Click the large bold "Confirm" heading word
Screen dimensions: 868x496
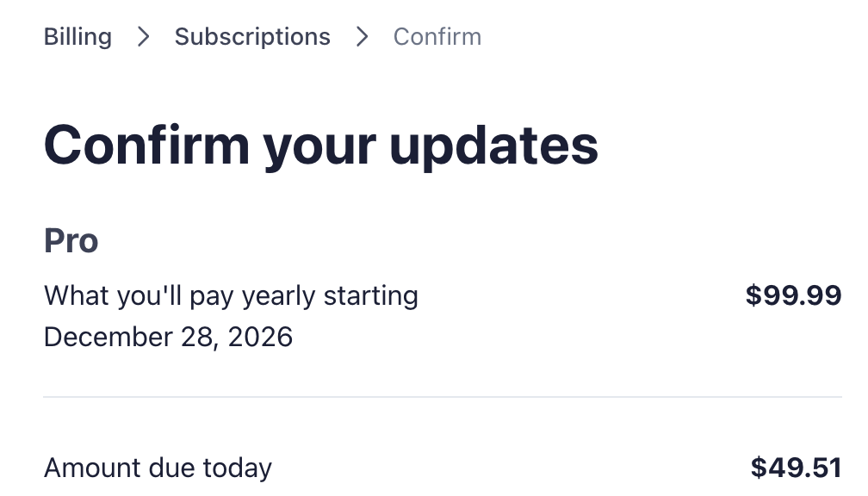[146, 145]
